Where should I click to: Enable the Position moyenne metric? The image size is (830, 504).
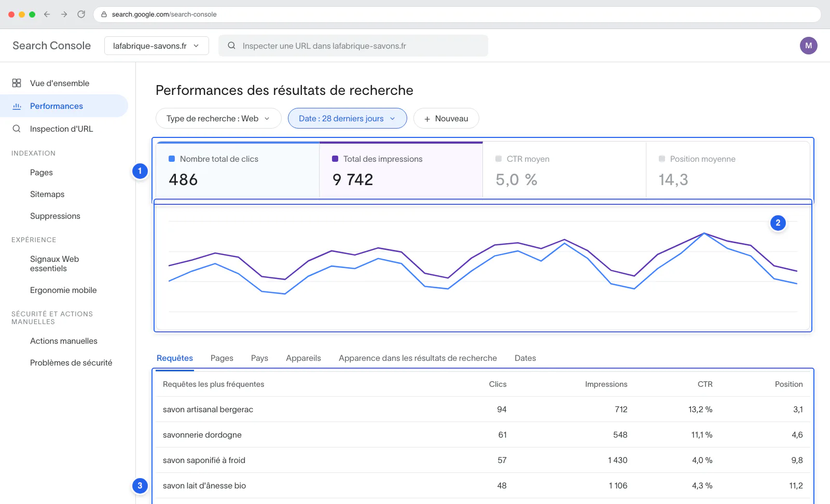(x=728, y=170)
